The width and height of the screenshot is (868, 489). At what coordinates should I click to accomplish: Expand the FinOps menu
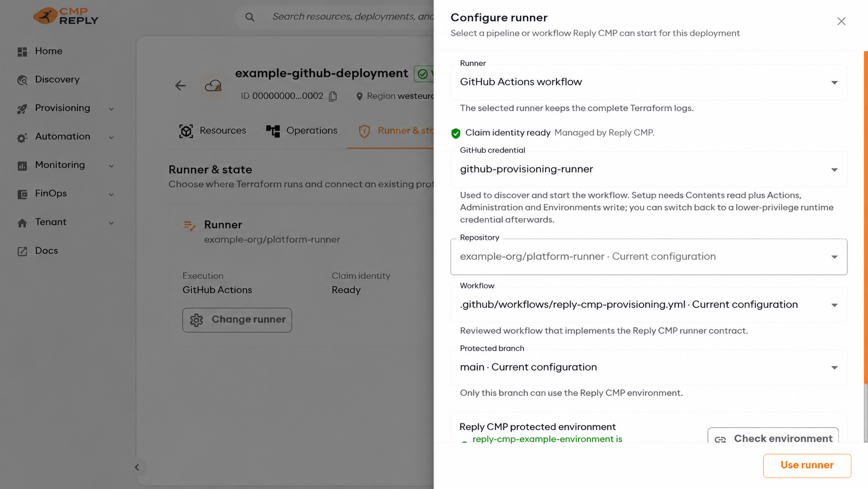point(111,194)
